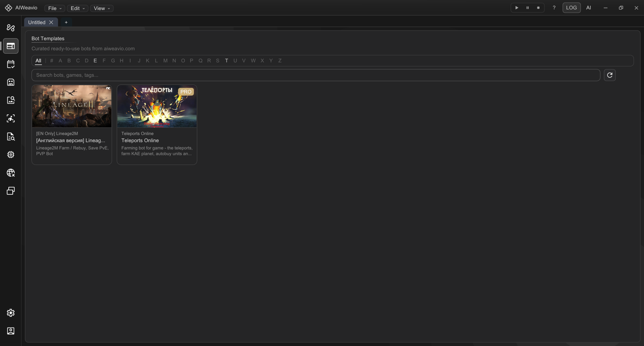644x346 pixels.
Task: Filter templates by letter W
Action: point(253,61)
